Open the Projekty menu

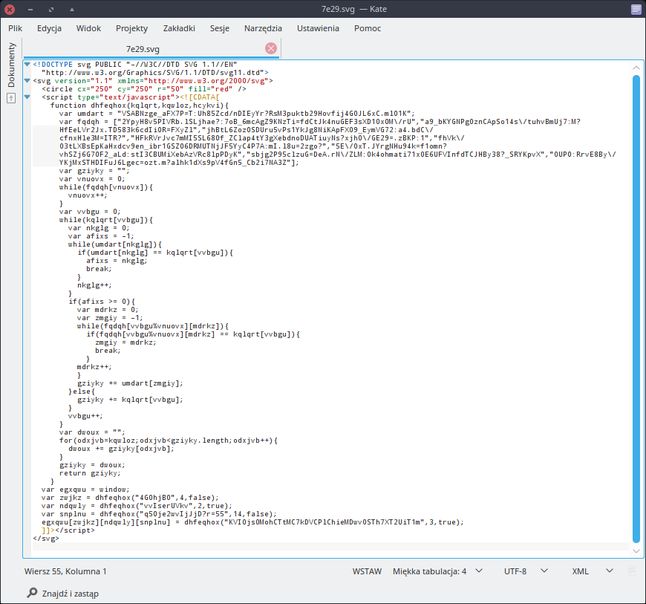click(131, 28)
